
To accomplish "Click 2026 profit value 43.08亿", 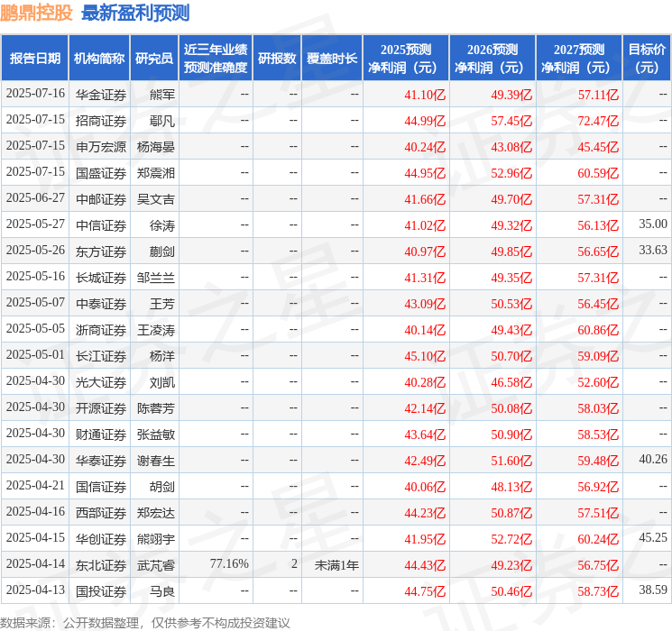I will (511, 147).
